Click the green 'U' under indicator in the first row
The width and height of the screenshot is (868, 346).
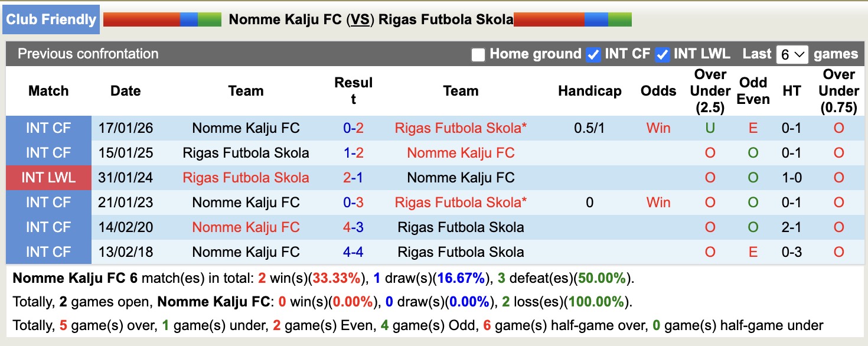click(709, 128)
